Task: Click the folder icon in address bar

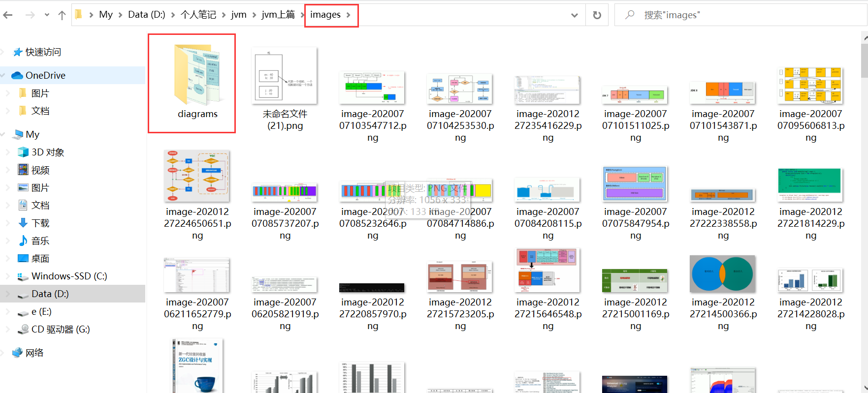Action: tap(79, 15)
